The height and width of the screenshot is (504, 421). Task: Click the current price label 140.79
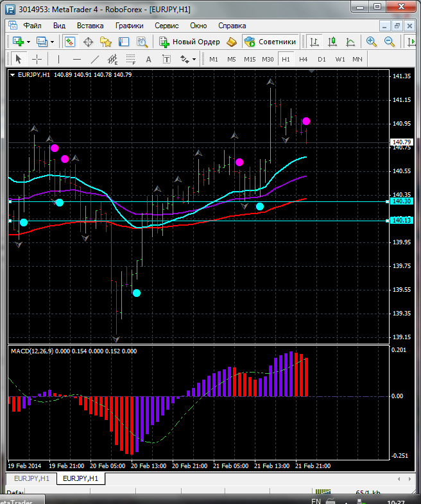pos(402,142)
